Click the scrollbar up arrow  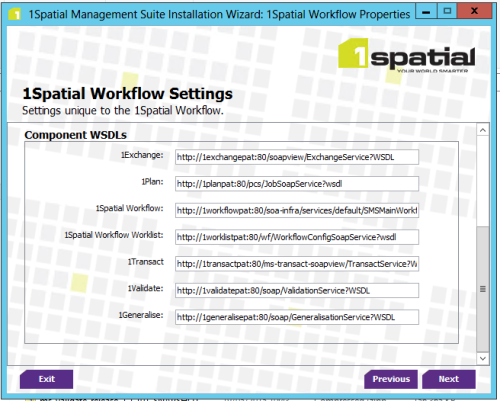click(483, 130)
